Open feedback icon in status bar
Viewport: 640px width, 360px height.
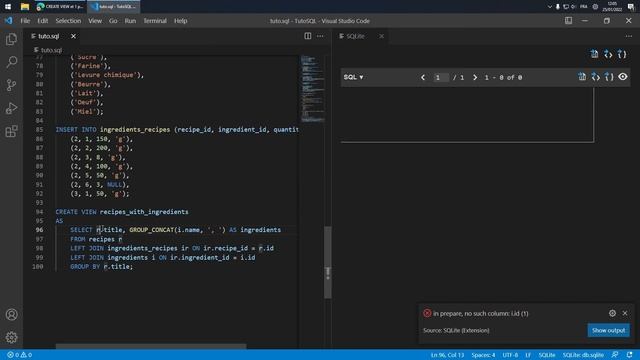point(615,355)
